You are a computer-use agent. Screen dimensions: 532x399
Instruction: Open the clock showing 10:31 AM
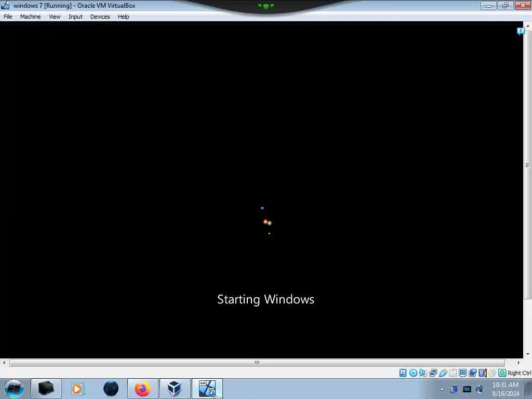(x=505, y=389)
